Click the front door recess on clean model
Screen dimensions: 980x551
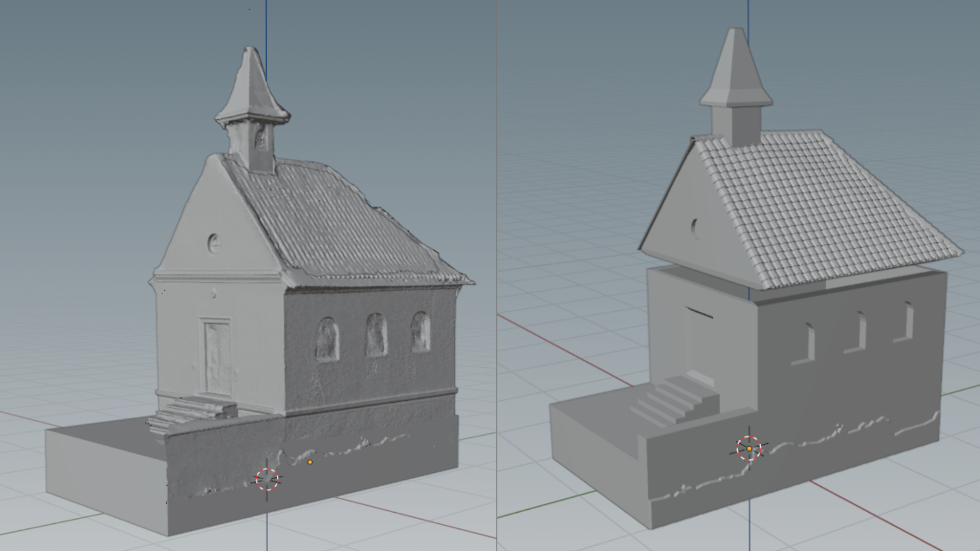pyautogui.click(x=699, y=342)
